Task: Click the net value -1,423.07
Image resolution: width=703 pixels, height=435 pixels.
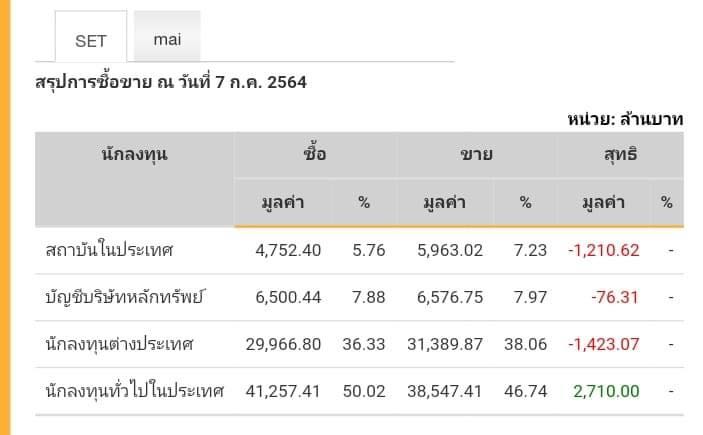Action: pyautogui.click(x=603, y=344)
